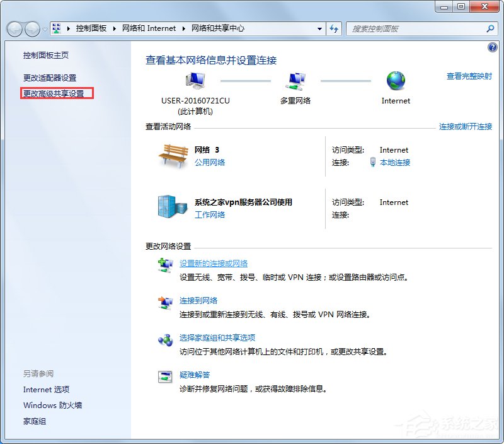Click the help question mark icon
This screenshot has height=444, width=504.
(492, 47)
